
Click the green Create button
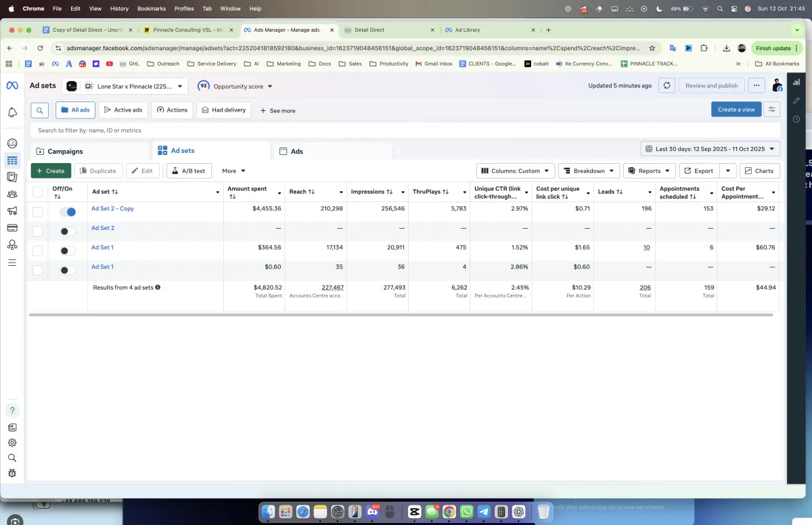pos(51,171)
